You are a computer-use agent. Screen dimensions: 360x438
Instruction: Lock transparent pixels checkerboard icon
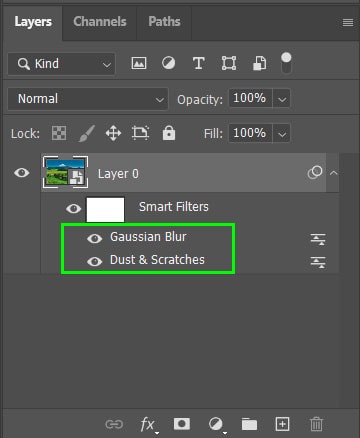coord(59,133)
